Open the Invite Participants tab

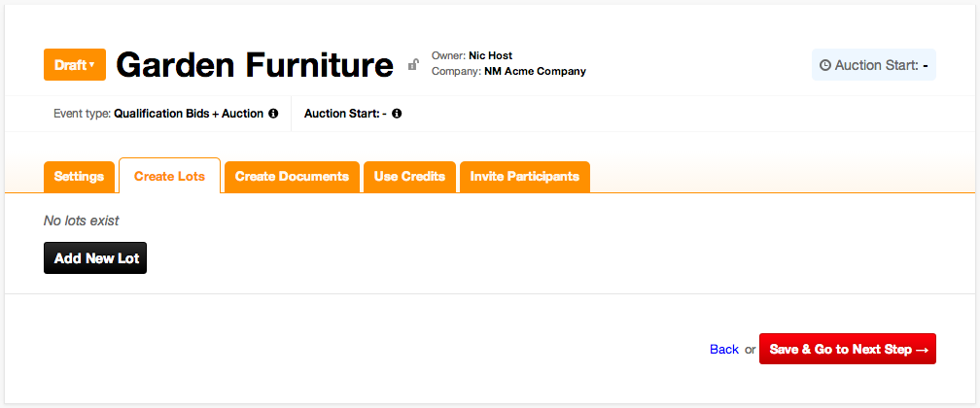[524, 177]
